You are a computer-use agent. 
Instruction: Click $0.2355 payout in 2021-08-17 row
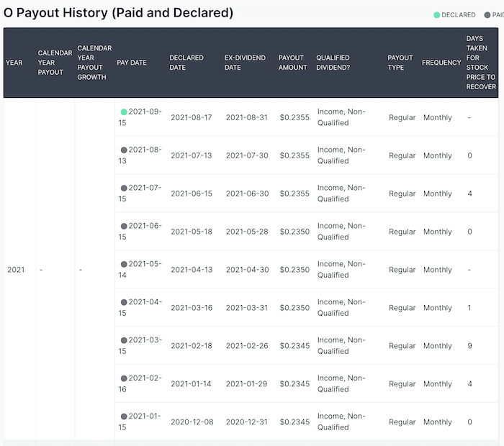[294, 117]
